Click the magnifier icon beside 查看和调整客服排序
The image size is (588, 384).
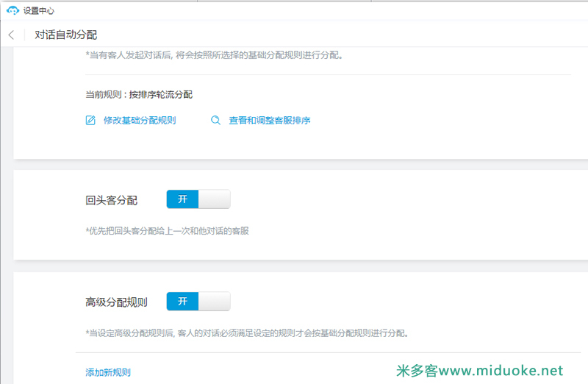click(x=215, y=120)
